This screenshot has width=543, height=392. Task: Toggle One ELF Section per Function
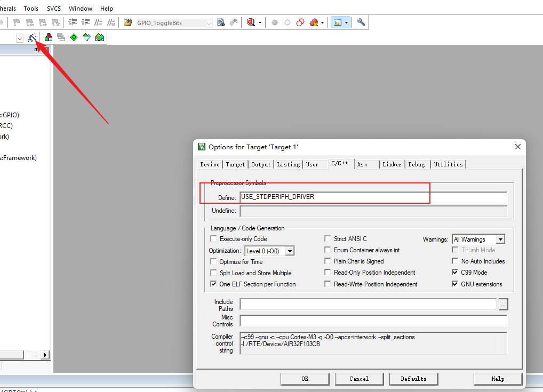214,284
